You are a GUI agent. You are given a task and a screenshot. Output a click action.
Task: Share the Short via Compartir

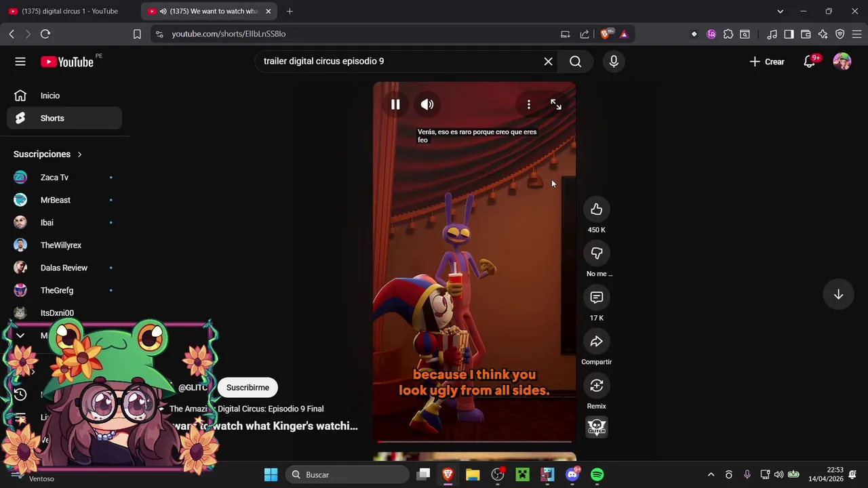[x=597, y=342]
